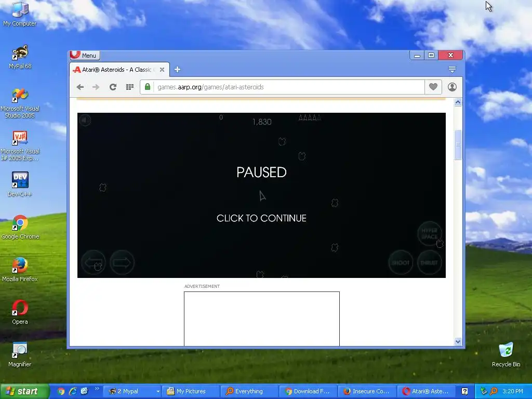Open Speed Dial grid icon

[129, 87]
